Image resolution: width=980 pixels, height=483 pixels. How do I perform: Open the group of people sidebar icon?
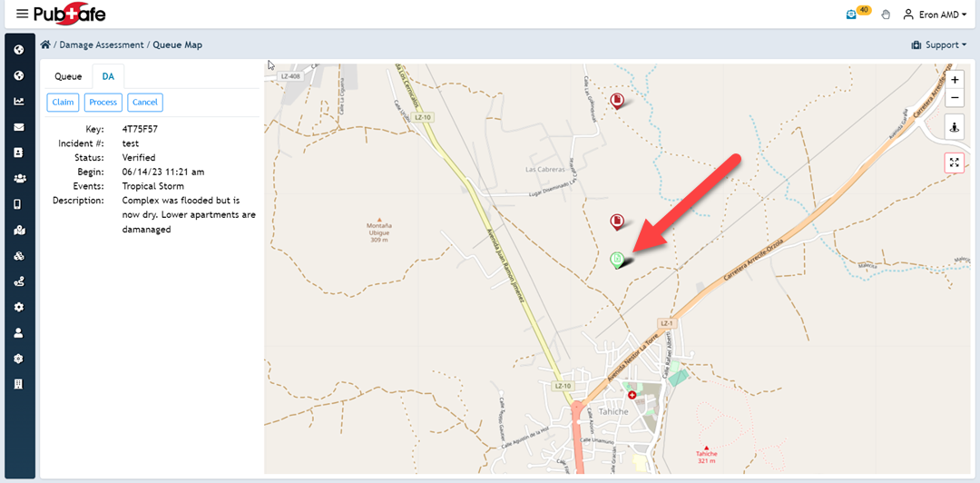pos(19,178)
